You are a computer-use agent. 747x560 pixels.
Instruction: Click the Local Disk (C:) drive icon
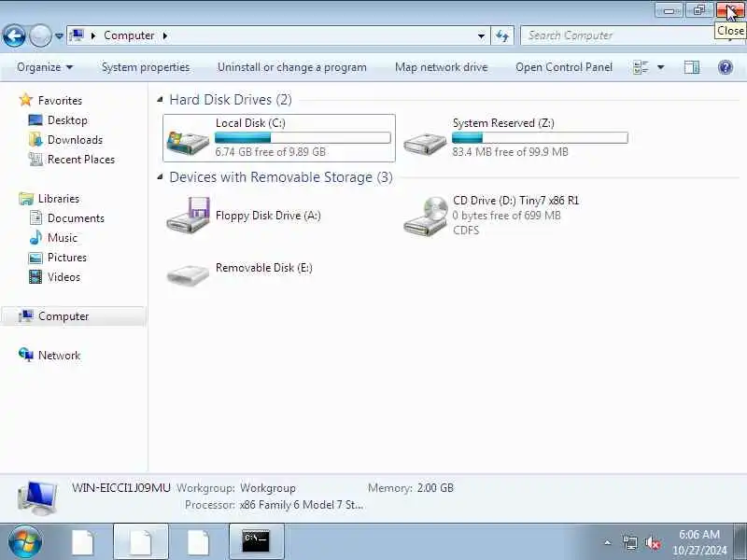188,142
